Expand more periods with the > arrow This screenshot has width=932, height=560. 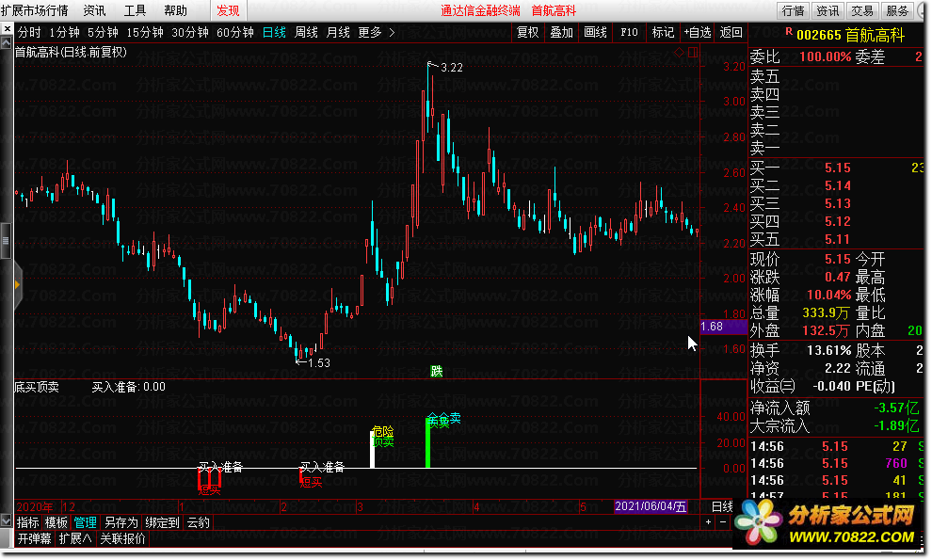point(392,32)
